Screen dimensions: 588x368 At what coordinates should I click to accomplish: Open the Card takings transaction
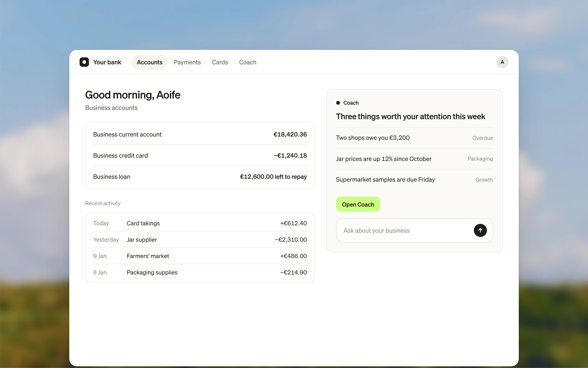tap(200, 223)
